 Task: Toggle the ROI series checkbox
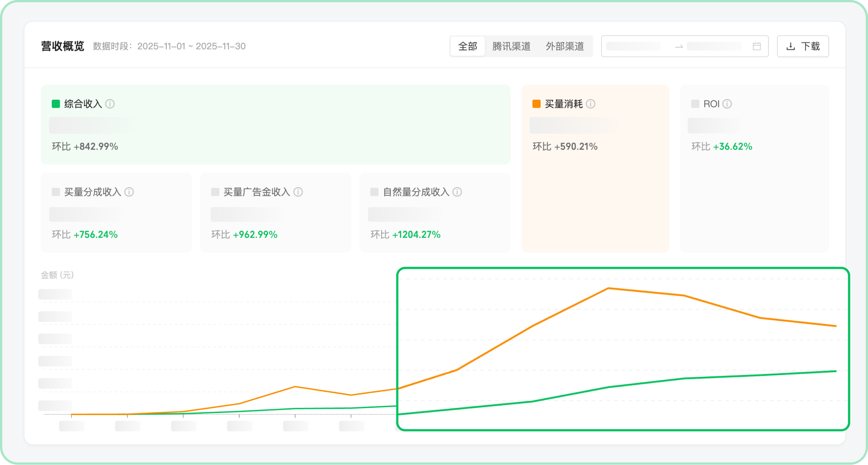click(695, 104)
